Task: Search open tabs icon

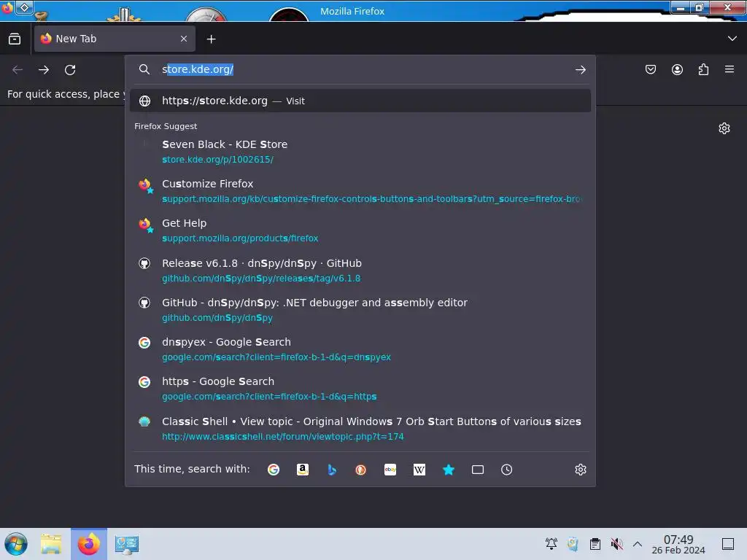Action: coord(477,470)
